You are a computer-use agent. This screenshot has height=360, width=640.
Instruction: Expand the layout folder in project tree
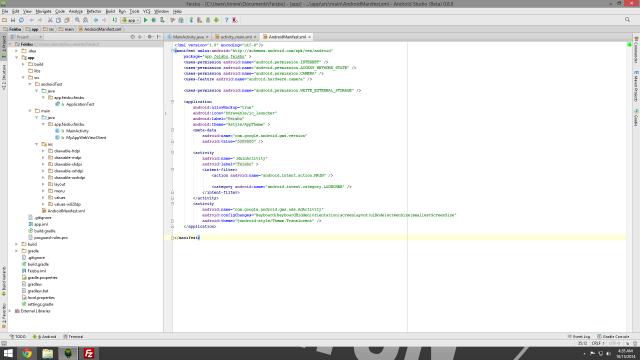point(43,184)
